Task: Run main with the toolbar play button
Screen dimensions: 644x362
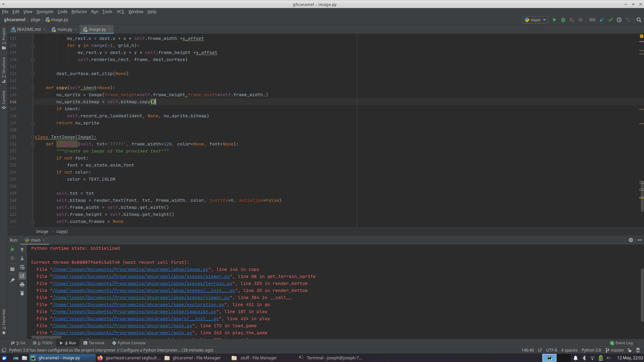Action: coord(554,20)
